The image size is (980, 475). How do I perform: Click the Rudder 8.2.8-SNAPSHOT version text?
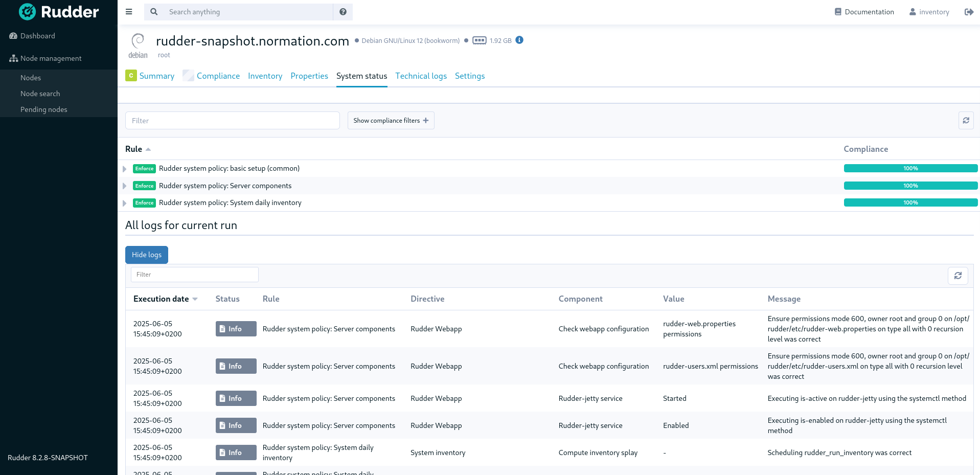coord(48,458)
